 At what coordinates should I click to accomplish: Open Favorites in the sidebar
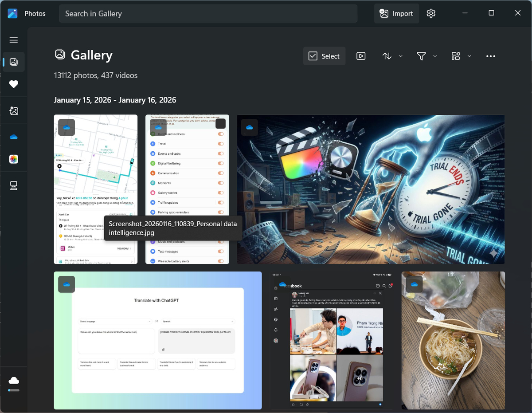pyautogui.click(x=14, y=84)
